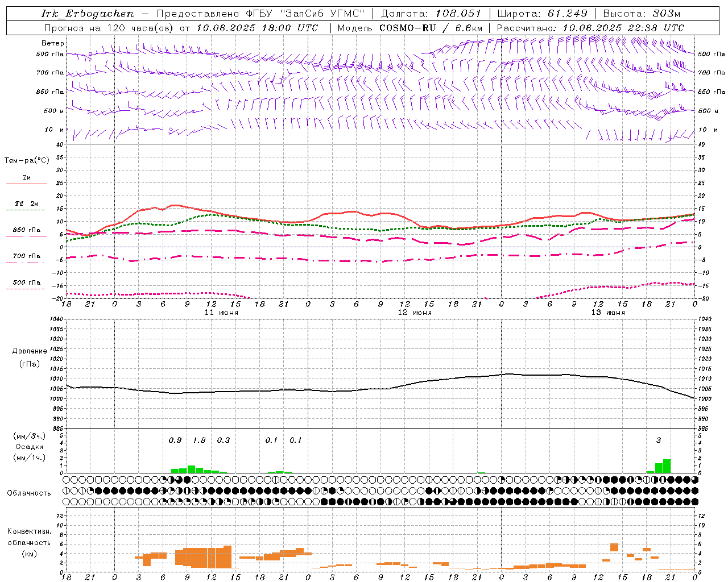Image resolution: width=728 pixels, height=582 pixels.
Task: Click the date label 12 июня
Action: pos(415,313)
